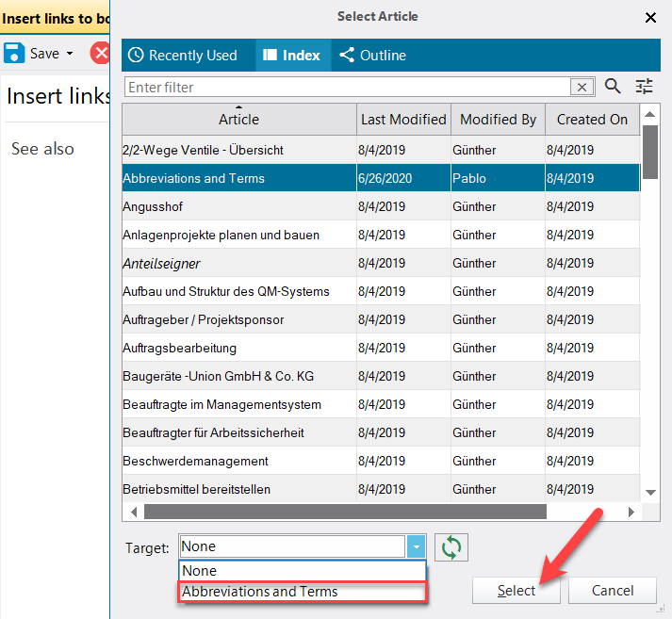Click the horizontal scrollbar right arrow
Screen dimensions: 672x619
631,512
